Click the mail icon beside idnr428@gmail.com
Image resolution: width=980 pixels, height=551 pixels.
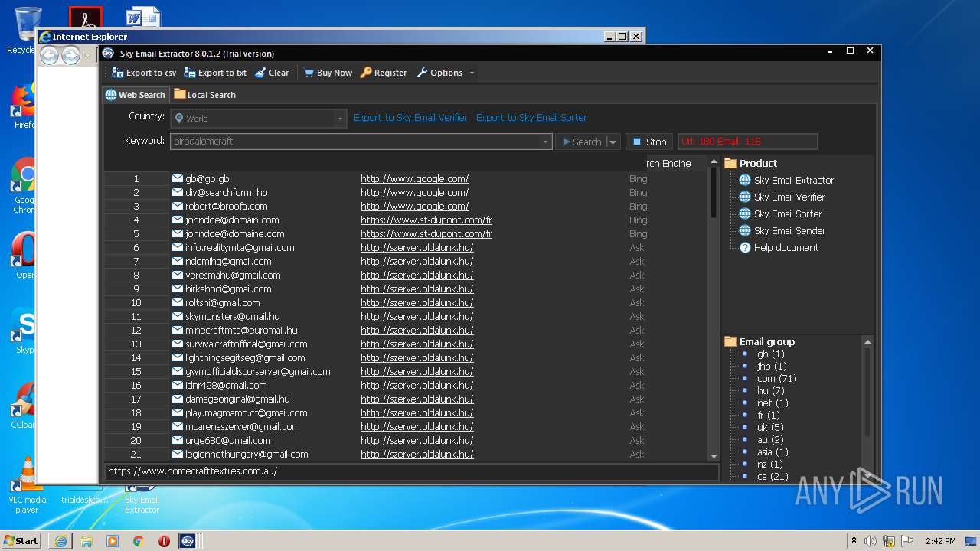(178, 386)
